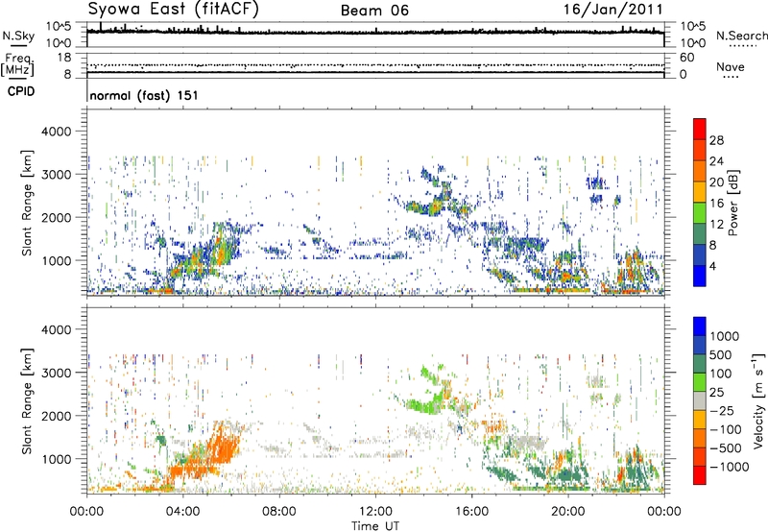The width and height of the screenshot is (768, 532).
Task: Click the "Velocity [m s-1]" colorbar title
Action: click(758, 400)
